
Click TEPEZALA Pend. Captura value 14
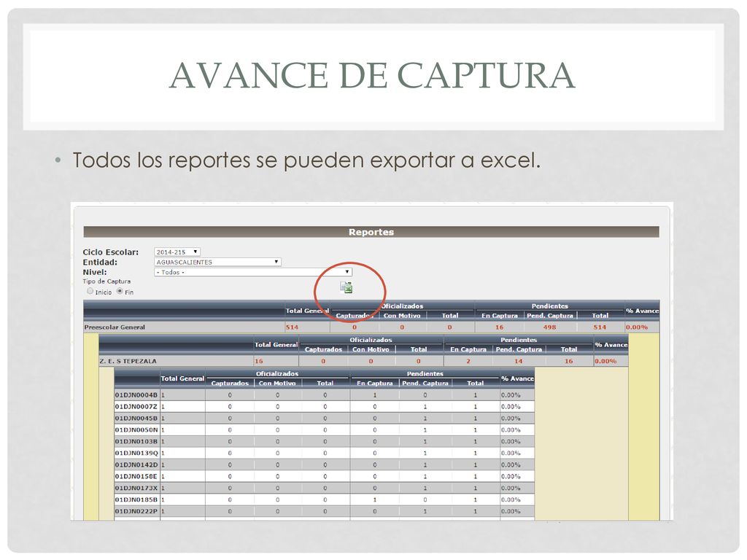(519, 361)
